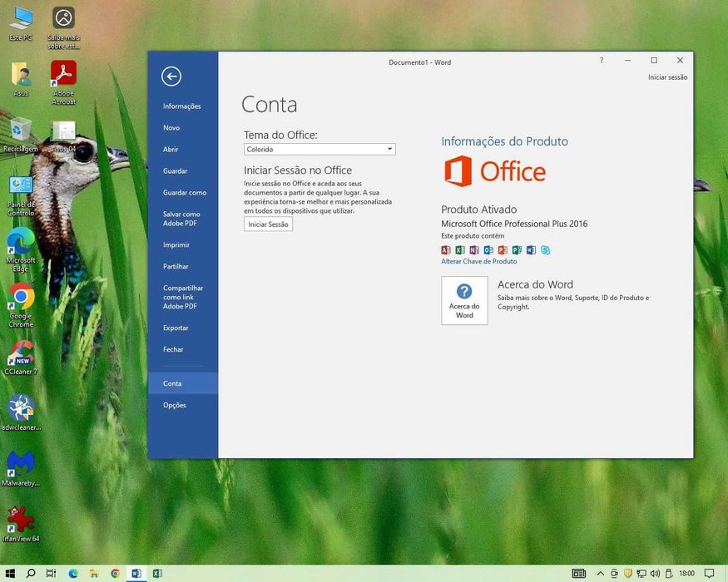The width and height of the screenshot is (728, 582).
Task: Open Excel from the taskbar
Action: tap(157, 574)
